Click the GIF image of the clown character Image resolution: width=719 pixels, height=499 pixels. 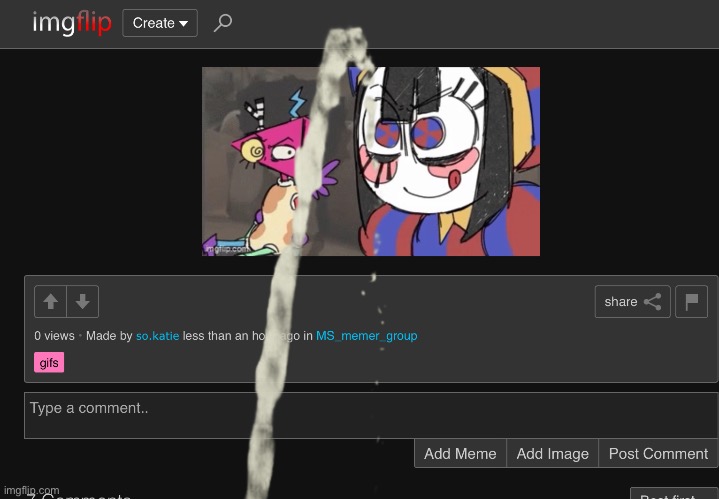(x=440, y=160)
